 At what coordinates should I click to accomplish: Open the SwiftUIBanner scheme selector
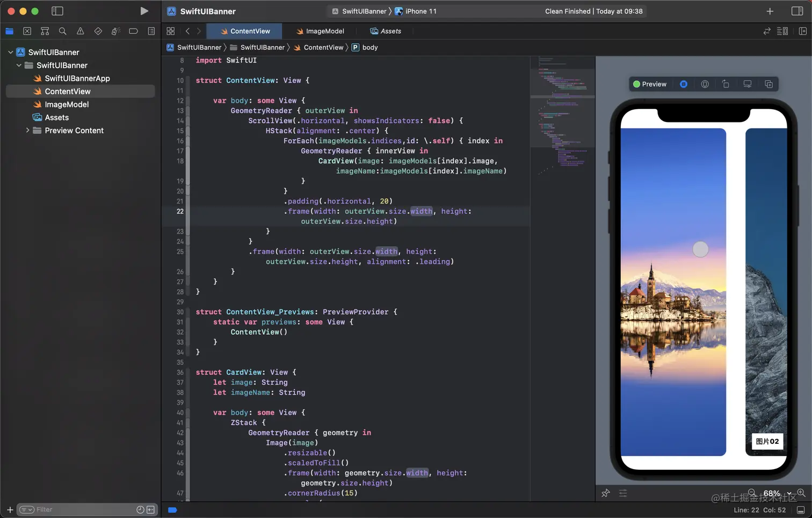tap(359, 11)
